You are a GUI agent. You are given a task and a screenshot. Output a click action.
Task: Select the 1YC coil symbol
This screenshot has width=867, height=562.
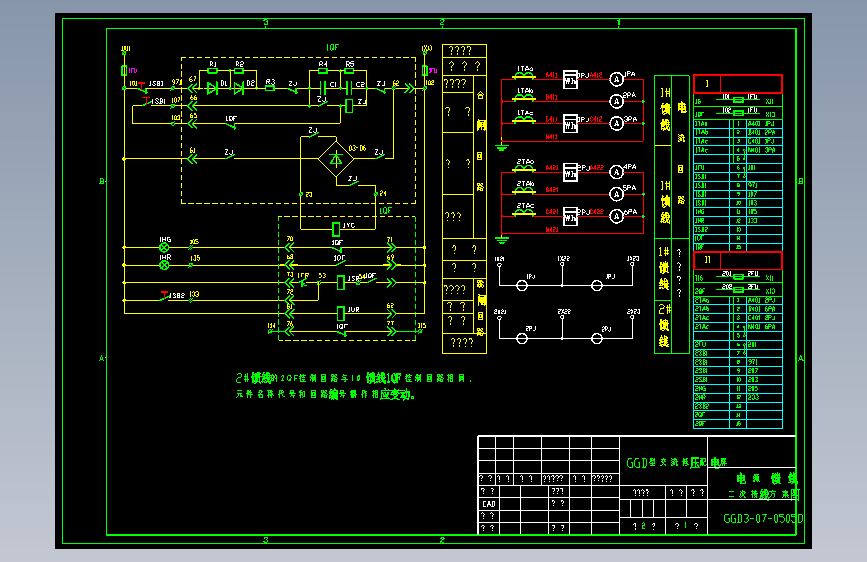click(336, 228)
